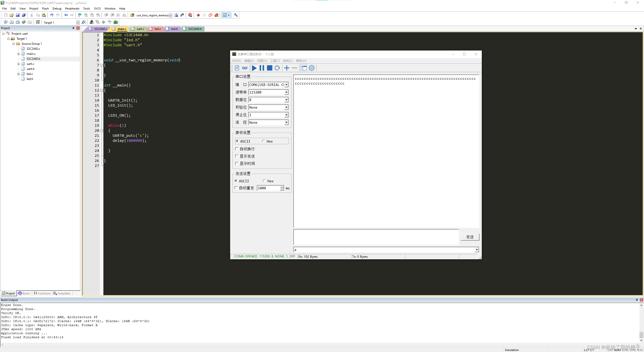Open the baud rate 115200 dropdown

[286, 92]
